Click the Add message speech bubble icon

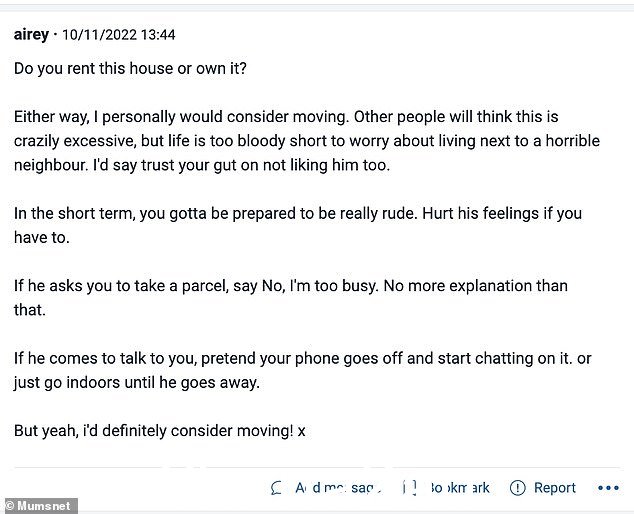pyautogui.click(x=277, y=488)
